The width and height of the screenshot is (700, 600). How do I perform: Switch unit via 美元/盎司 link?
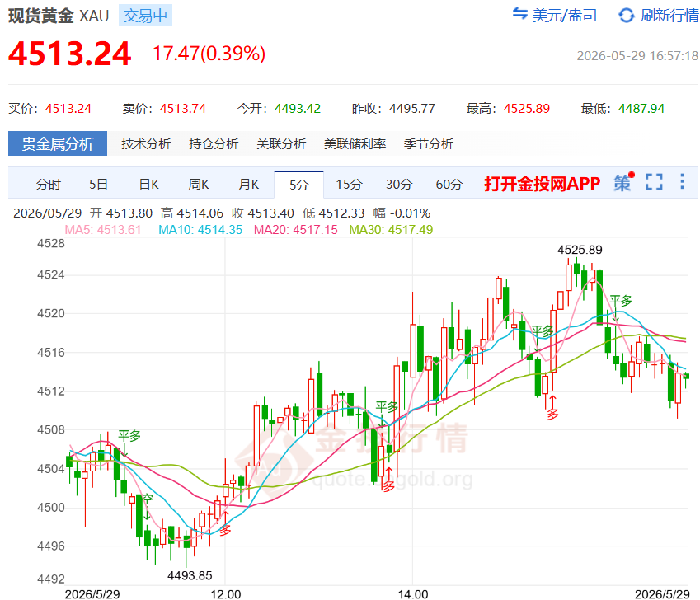pyautogui.click(x=565, y=16)
